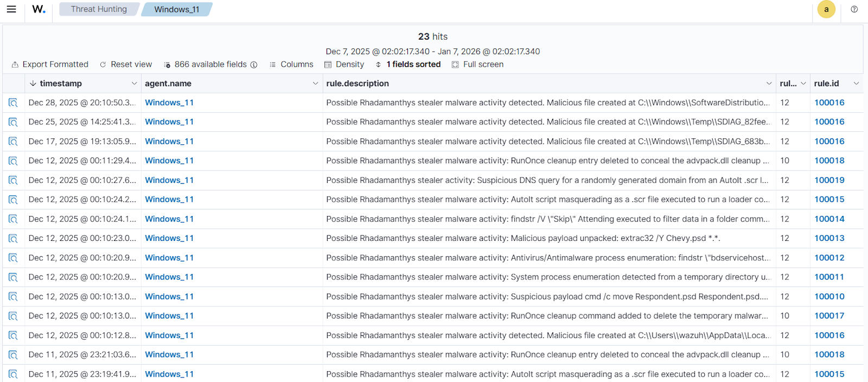Open user avatar account menu
The image size is (868, 382).
coord(826,9)
